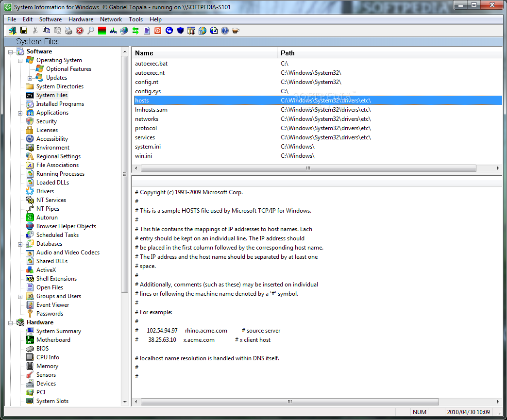Click the red power shutdown icon
The height and width of the screenshot is (420, 507).
pos(158,31)
